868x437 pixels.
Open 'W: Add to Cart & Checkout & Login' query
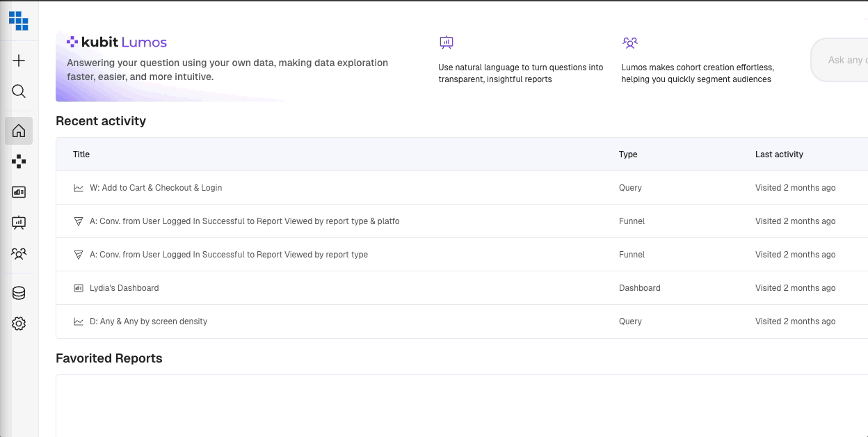[x=156, y=188]
